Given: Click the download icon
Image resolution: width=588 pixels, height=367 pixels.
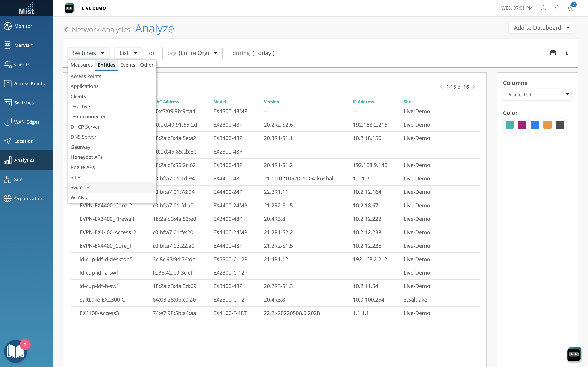Looking at the screenshot, I should coord(567,54).
